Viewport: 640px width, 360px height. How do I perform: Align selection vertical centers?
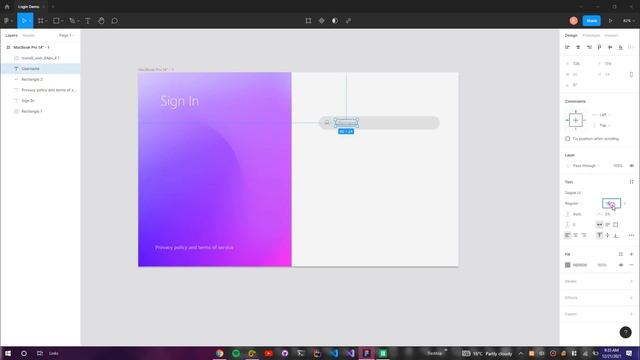coord(610,47)
